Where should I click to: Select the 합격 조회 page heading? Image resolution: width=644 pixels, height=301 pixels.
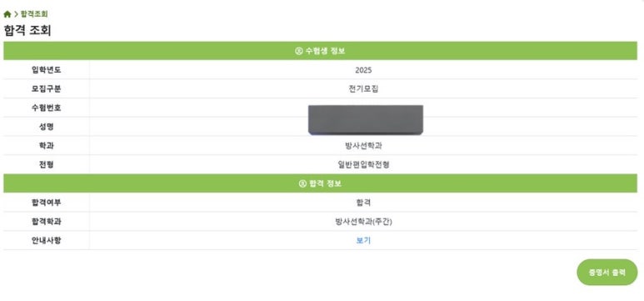tap(27, 30)
